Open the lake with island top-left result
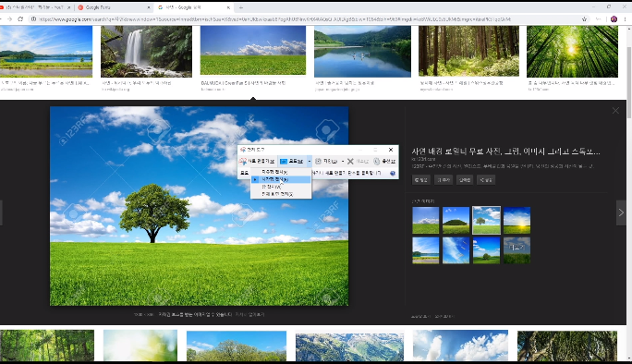Viewport: 632px width, 364px height. tap(46, 52)
